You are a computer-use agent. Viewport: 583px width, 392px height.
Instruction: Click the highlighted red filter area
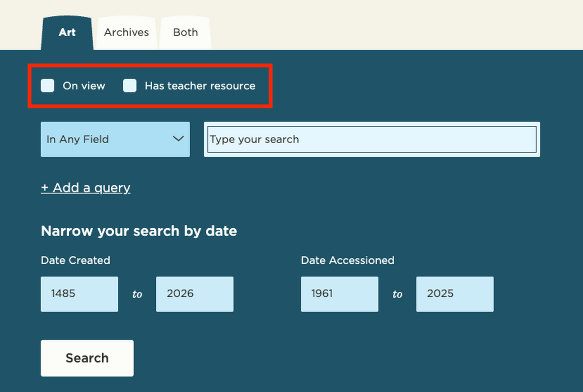(x=150, y=86)
